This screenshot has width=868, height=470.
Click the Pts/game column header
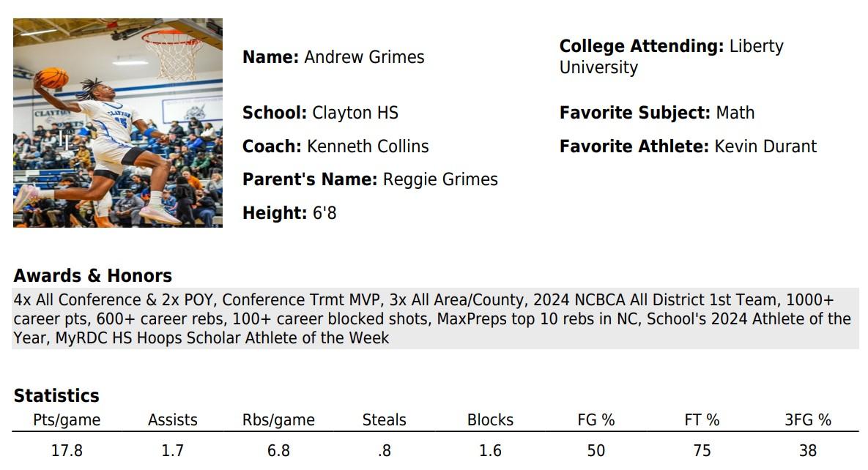coord(67,420)
